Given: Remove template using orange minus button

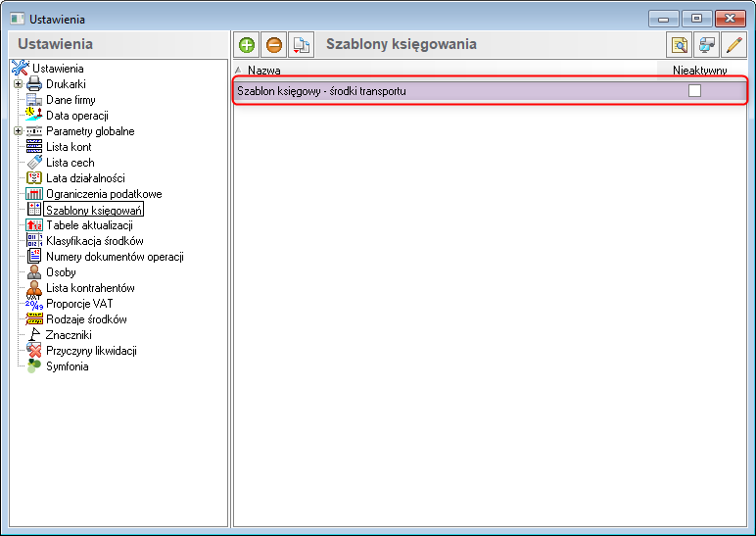Looking at the screenshot, I should 274,45.
